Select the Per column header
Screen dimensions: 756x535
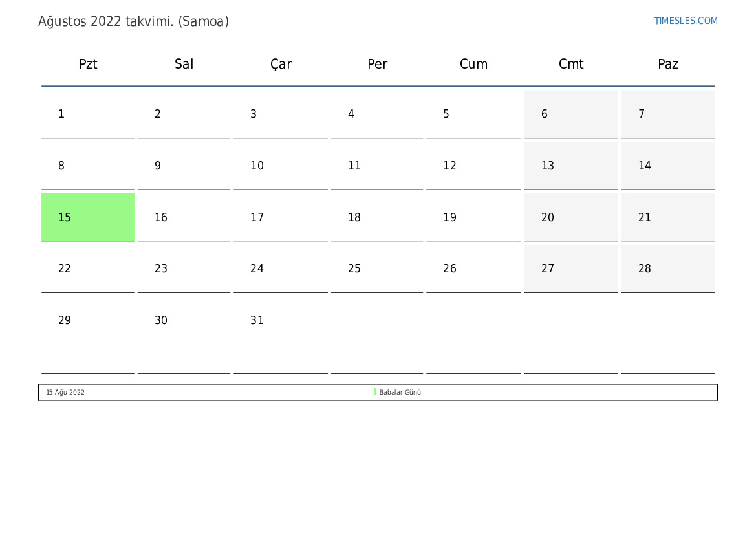click(x=377, y=64)
